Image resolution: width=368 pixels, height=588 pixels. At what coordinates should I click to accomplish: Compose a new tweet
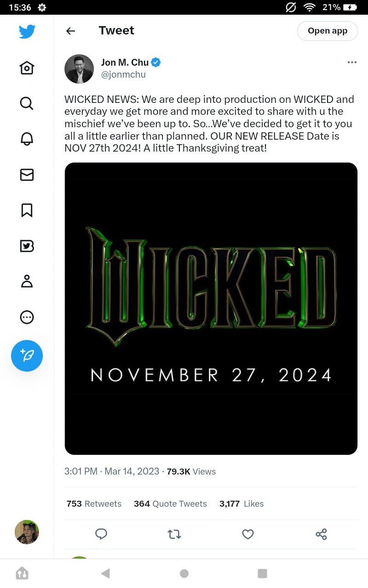[x=27, y=356]
